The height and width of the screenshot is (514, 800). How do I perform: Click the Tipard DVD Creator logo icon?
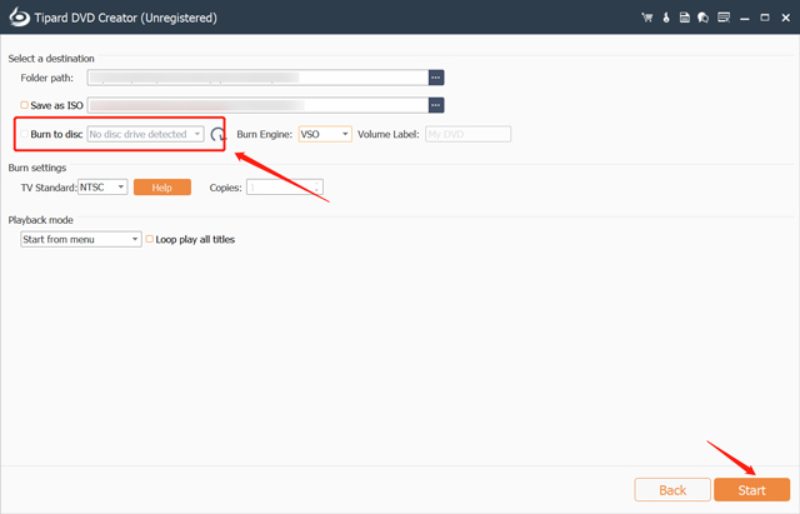16,17
